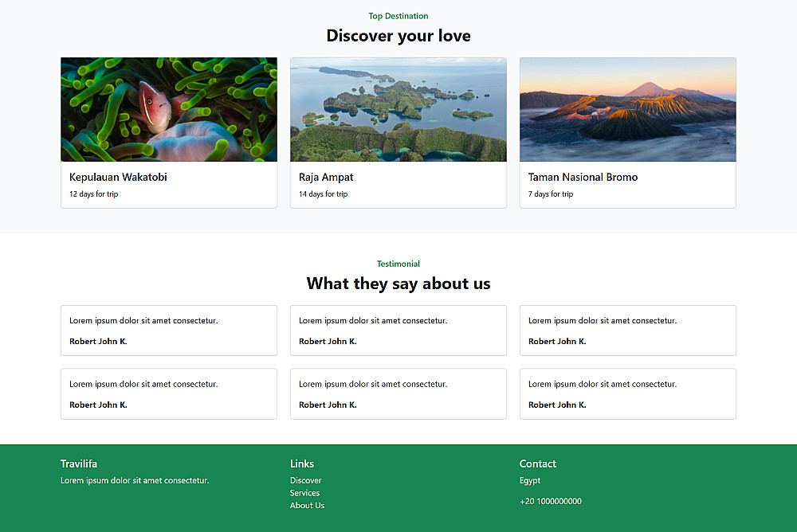Follow the Services link in footer
Image resolution: width=797 pixels, height=532 pixels.
304,493
